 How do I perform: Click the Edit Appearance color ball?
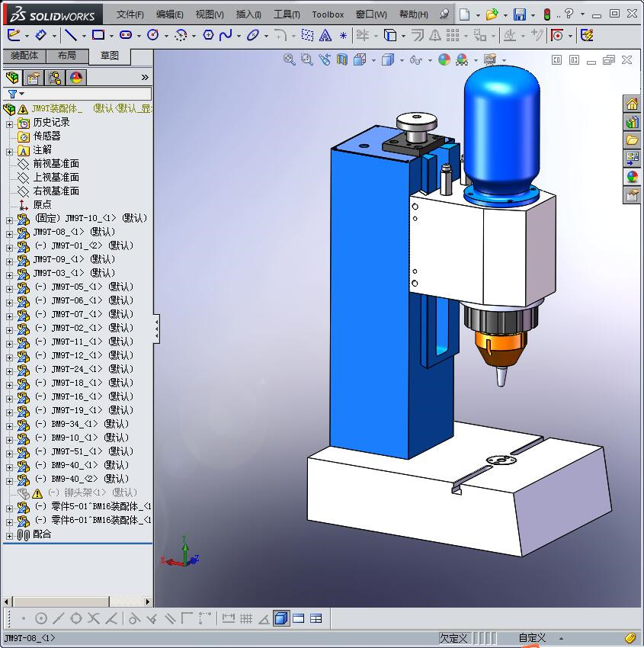click(444, 60)
